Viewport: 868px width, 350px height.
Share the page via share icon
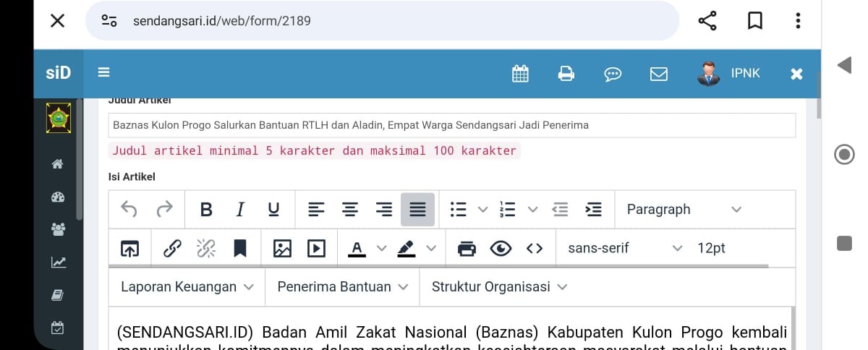tap(707, 21)
